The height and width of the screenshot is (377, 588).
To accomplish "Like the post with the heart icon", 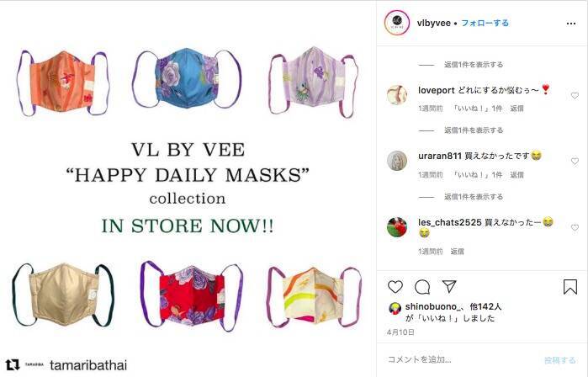I will pos(395,287).
